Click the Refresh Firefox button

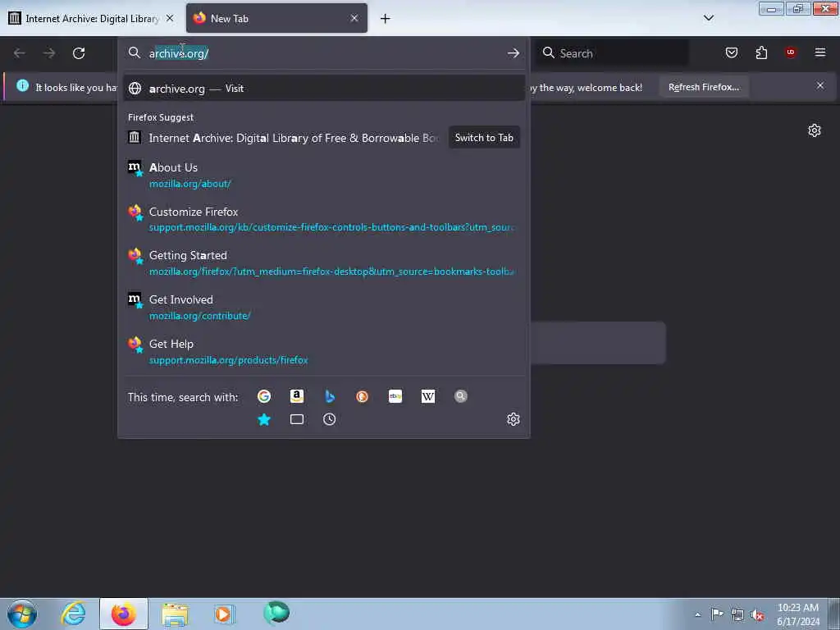click(703, 87)
